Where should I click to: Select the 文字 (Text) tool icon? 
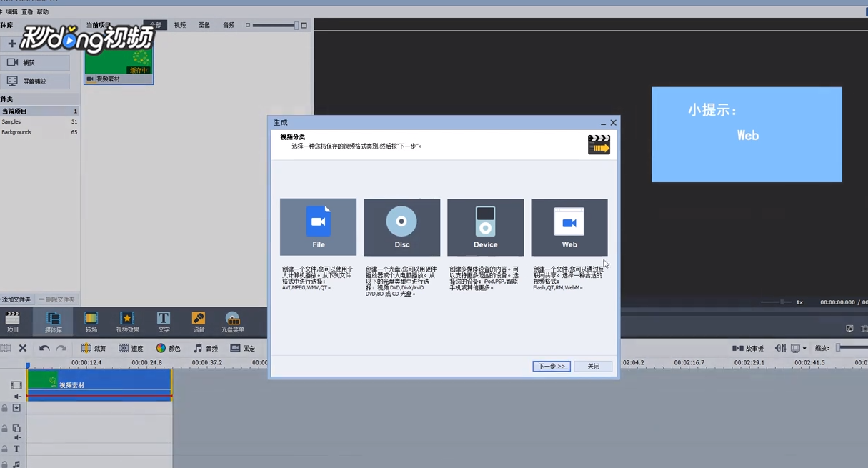pyautogui.click(x=163, y=321)
